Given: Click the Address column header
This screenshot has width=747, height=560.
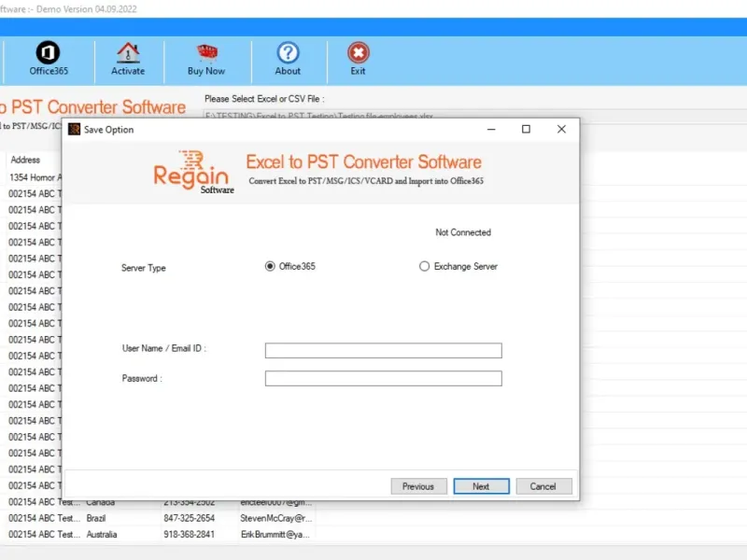Looking at the screenshot, I should point(25,160).
